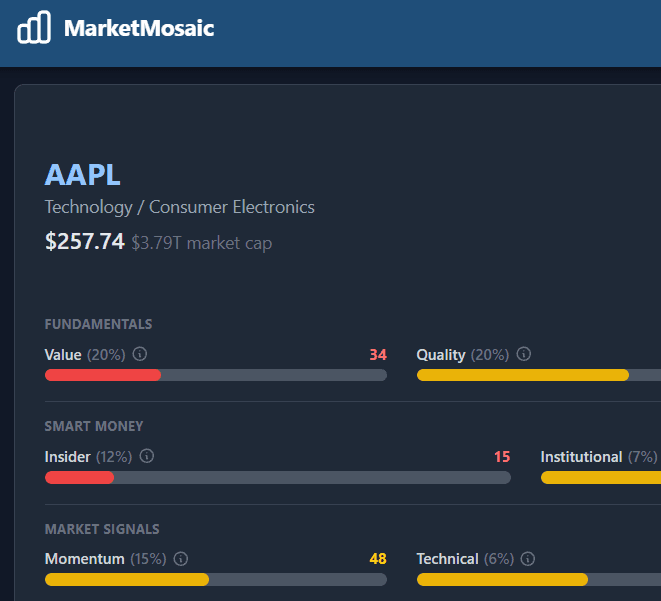Click the Technology / Consumer Electronics text
The width and height of the screenshot is (661, 601).
coord(180,207)
